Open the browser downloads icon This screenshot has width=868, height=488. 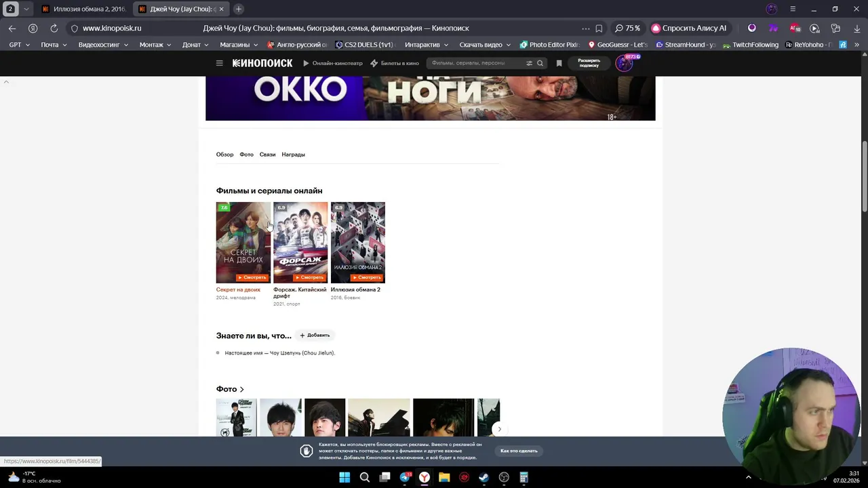pyautogui.click(x=856, y=28)
